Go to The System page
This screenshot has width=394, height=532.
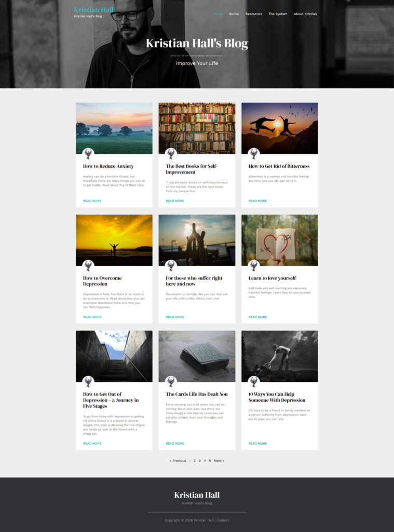[278, 14]
